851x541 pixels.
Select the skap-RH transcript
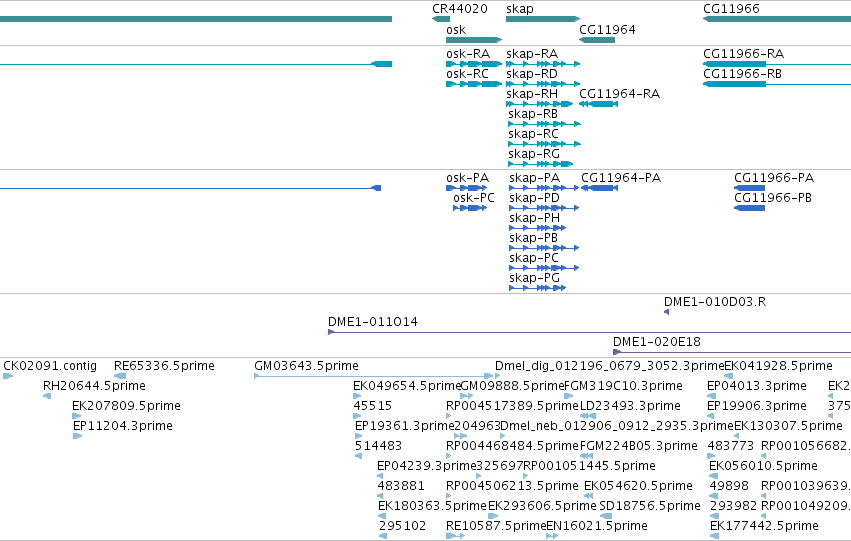click(539, 104)
